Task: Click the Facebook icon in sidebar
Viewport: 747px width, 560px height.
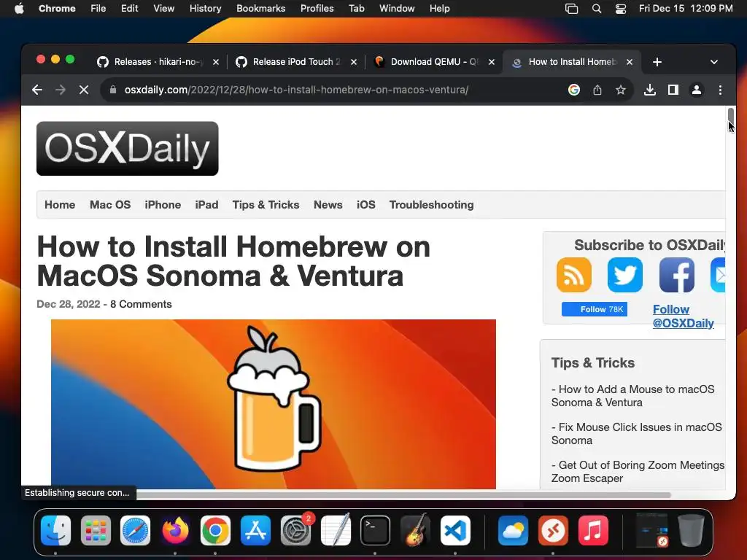Action: tap(676, 275)
